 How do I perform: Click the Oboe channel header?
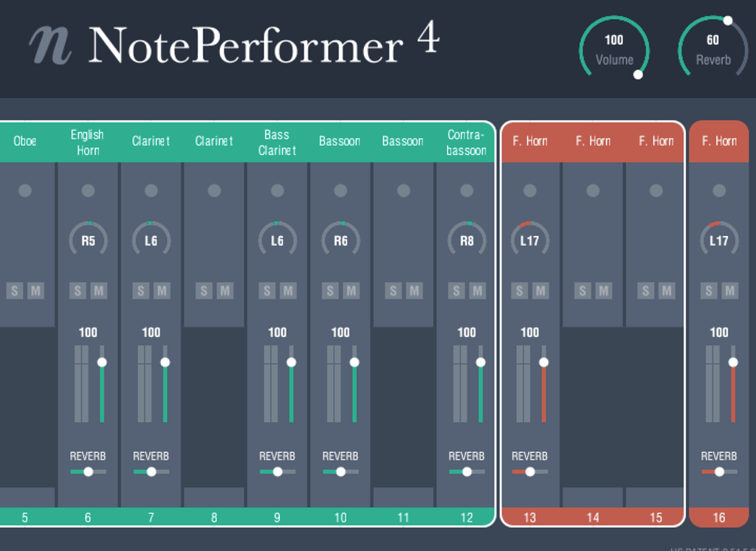click(25, 140)
